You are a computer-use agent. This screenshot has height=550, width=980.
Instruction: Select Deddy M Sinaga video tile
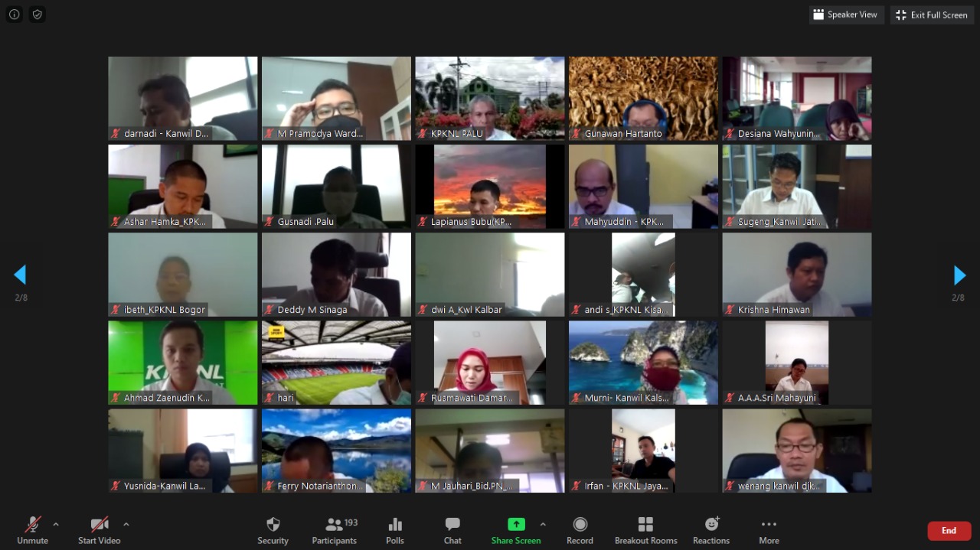pos(336,275)
